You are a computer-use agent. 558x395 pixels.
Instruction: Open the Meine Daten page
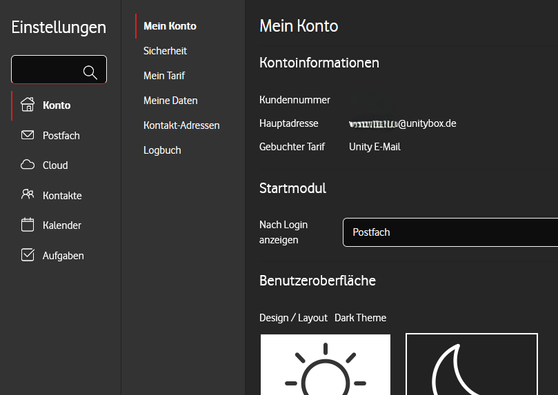point(170,100)
